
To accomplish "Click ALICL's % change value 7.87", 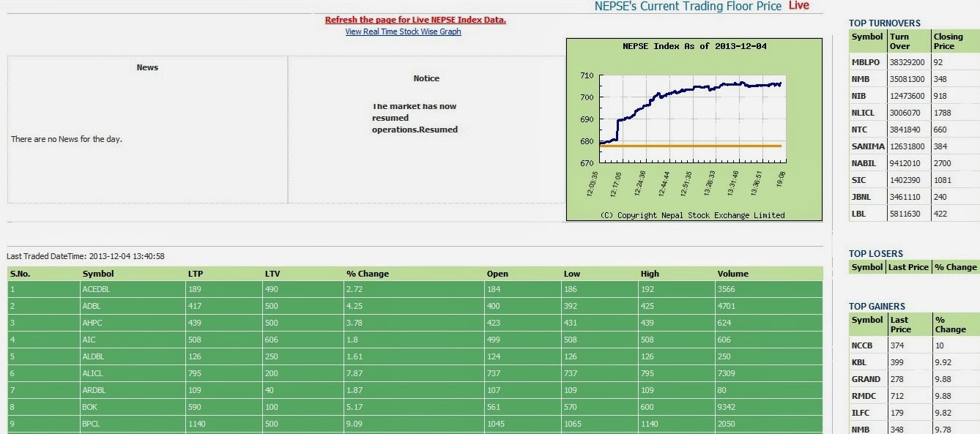I will tap(354, 373).
